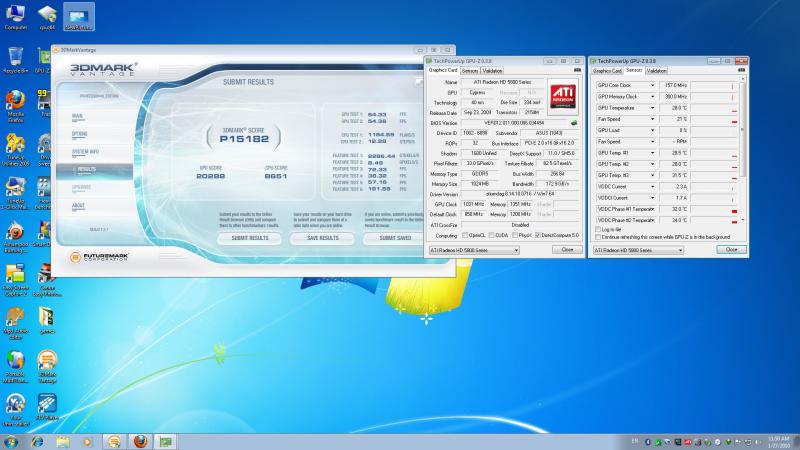Screen dimensions: 800x450
Task: Switch to Validation tab in left GPU-Z window
Action: point(492,71)
